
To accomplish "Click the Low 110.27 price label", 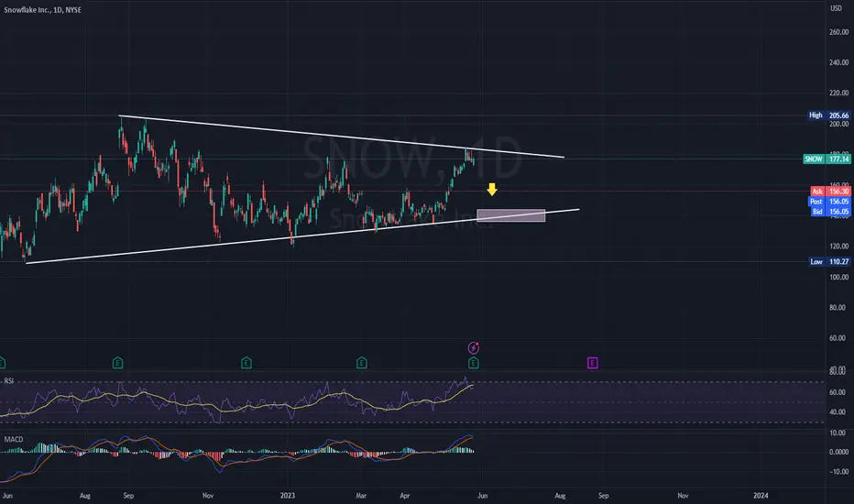I will click(x=829, y=262).
